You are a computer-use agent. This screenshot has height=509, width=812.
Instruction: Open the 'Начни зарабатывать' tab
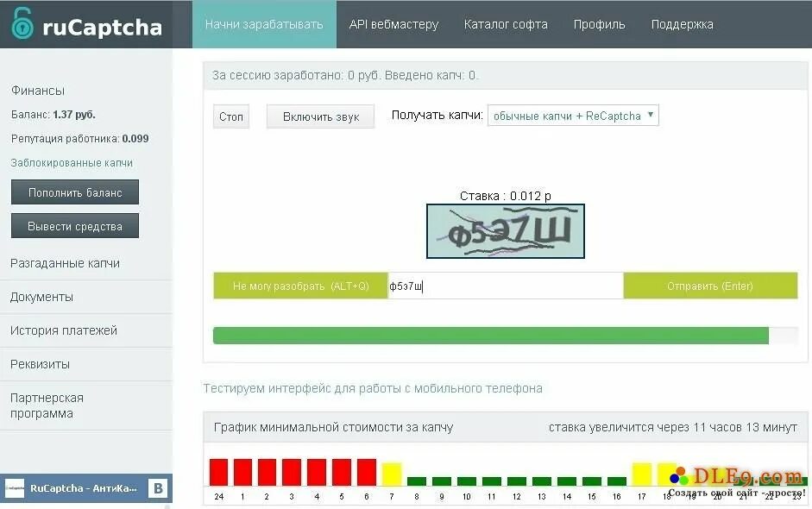tap(264, 24)
